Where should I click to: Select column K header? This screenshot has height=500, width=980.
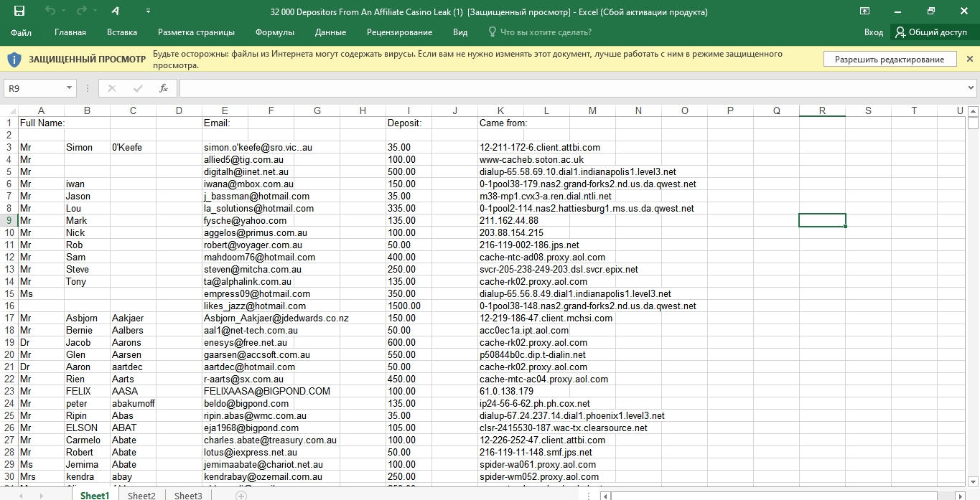point(500,110)
